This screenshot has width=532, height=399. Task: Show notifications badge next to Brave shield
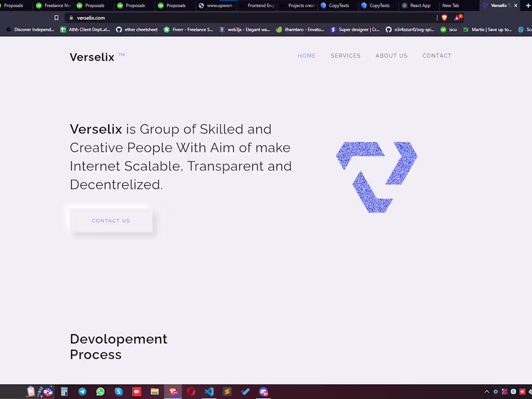pyautogui.click(x=458, y=17)
